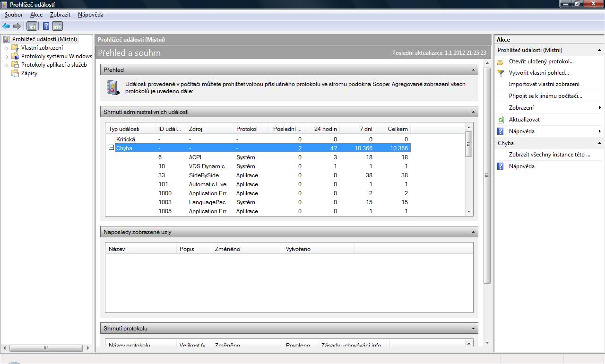Click Připojit se k jinému počítači
The width and height of the screenshot is (605, 364).
tap(545, 96)
